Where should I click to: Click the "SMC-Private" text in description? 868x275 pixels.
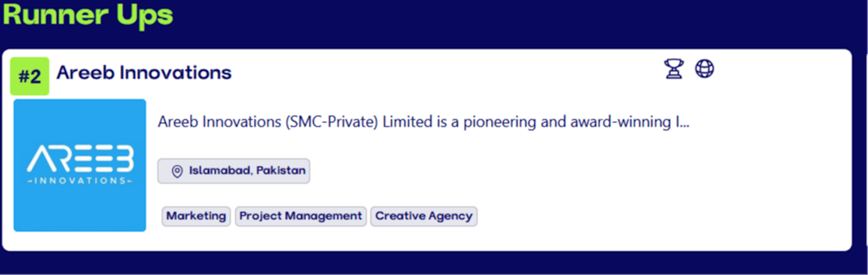coord(331,122)
